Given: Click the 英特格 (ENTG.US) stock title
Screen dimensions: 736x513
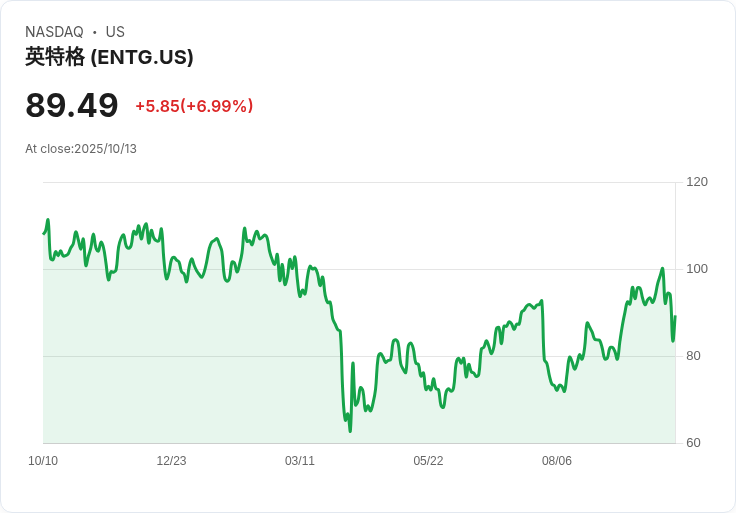Looking at the screenshot, I should 109,57.
